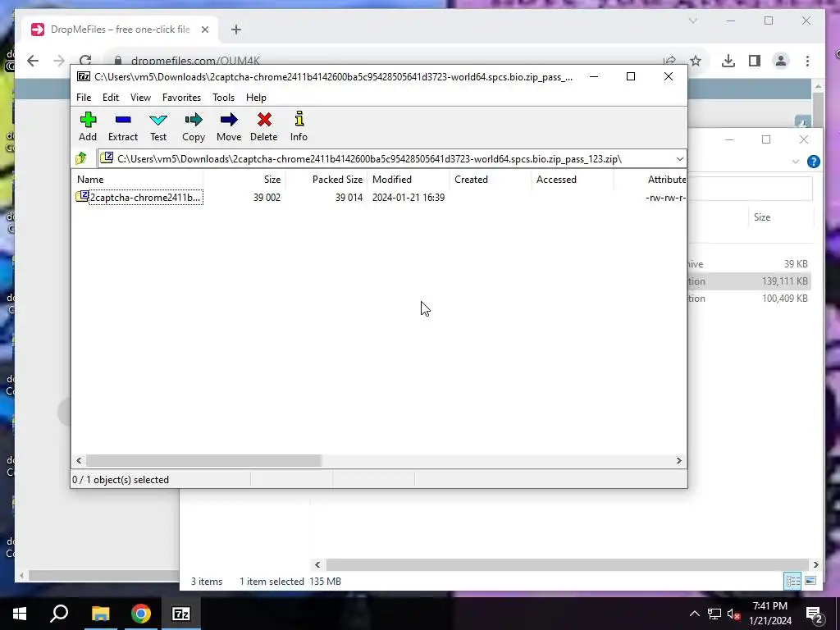Click the 7-Zip scroll left arrow
840x630 pixels.
click(80, 461)
